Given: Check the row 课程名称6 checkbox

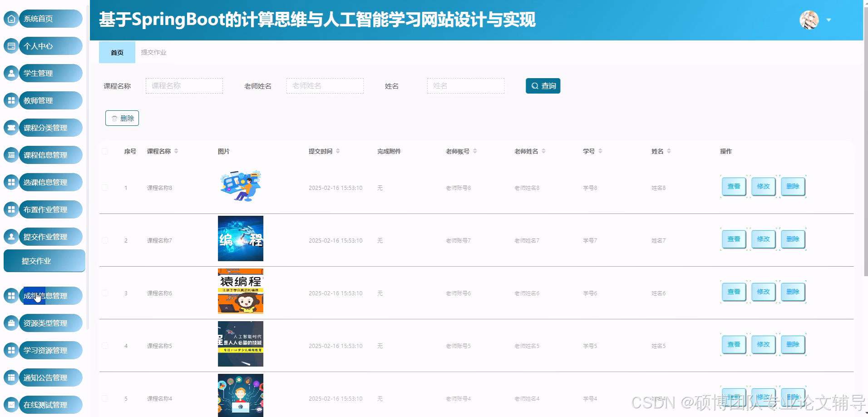Looking at the screenshot, I should [105, 293].
